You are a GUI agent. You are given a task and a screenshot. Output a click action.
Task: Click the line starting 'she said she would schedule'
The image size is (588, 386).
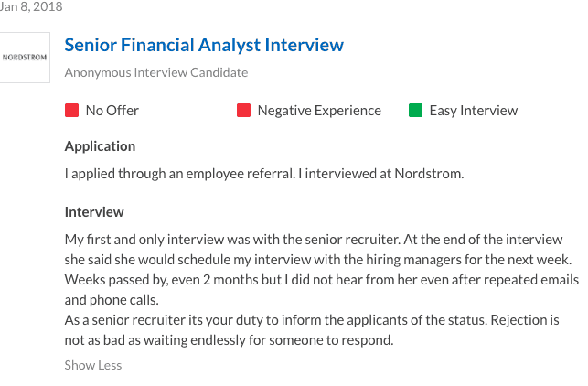click(318, 260)
